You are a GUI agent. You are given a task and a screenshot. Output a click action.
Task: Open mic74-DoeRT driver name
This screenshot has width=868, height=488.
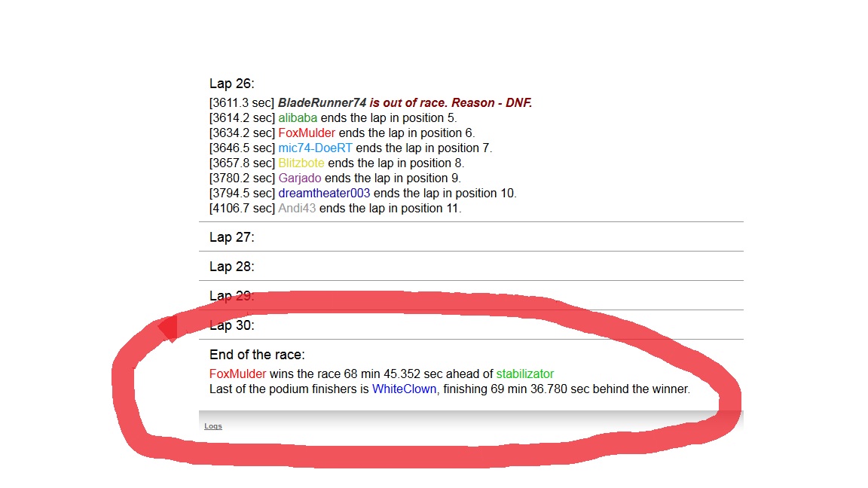click(315, 148)
